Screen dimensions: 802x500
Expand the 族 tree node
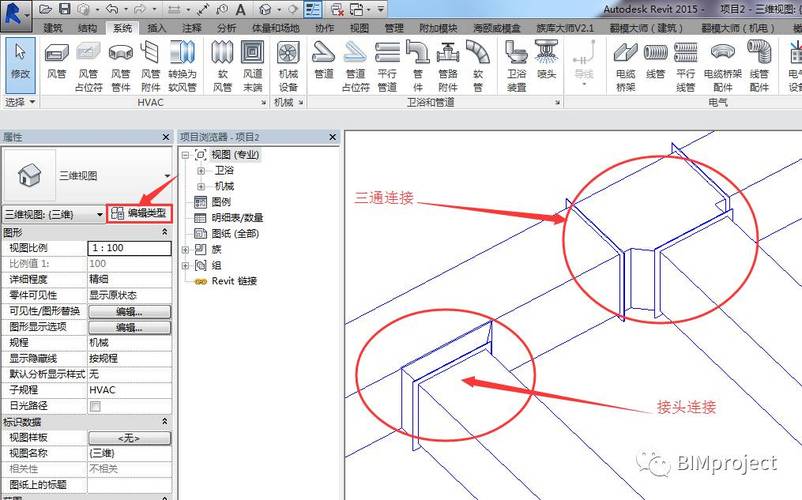(185, 250)
